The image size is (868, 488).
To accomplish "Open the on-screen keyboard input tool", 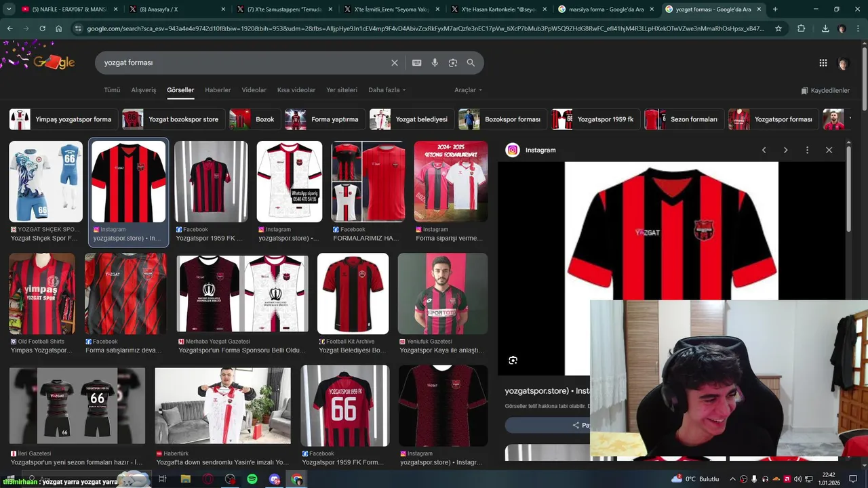I will coord(417,62).
